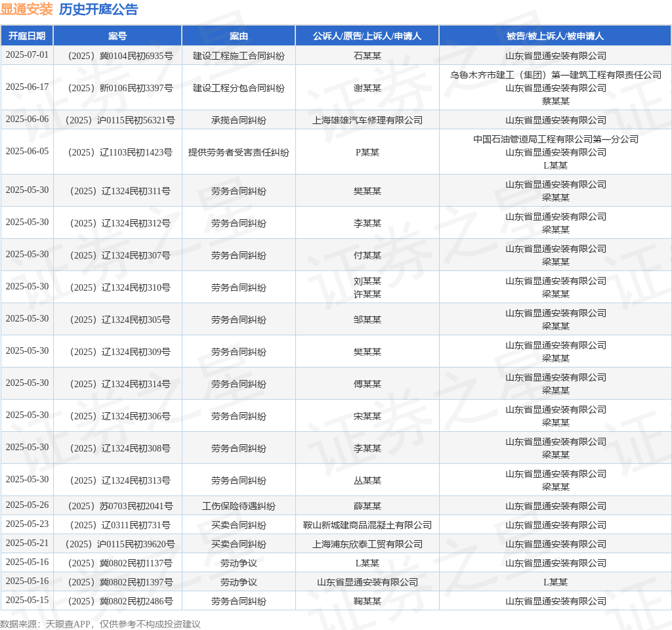Select the 开庭日期 column header
The image size is (672, 630).
[x=27, y=36]
